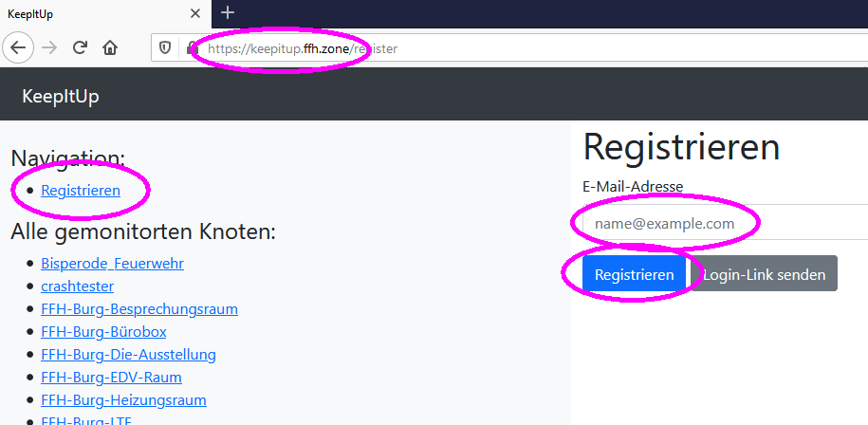
Task: Click the KeepItUp brand in navbar
Action: (x=61, y=97)
